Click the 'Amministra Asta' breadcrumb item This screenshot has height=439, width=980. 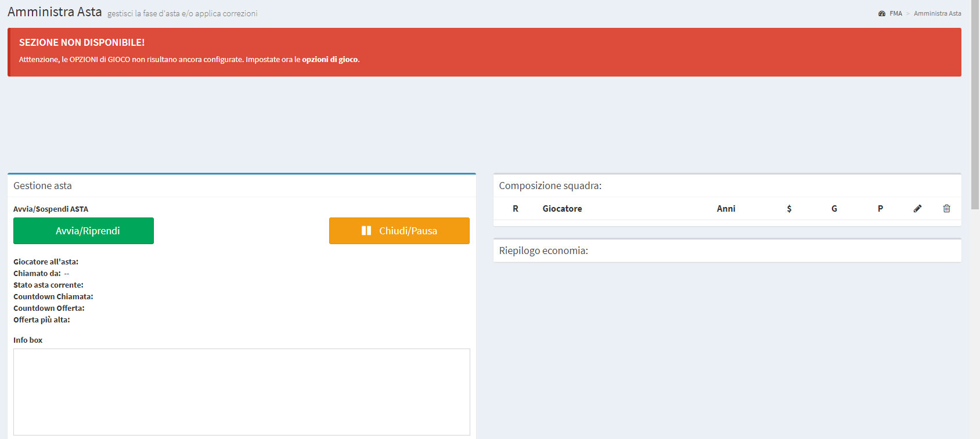point(937,13)
